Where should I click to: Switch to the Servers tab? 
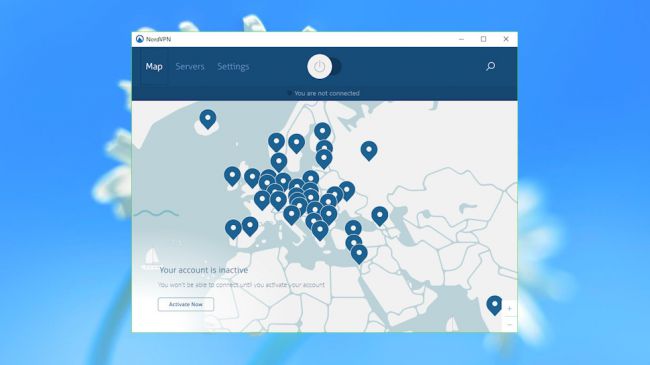[190, 66]
